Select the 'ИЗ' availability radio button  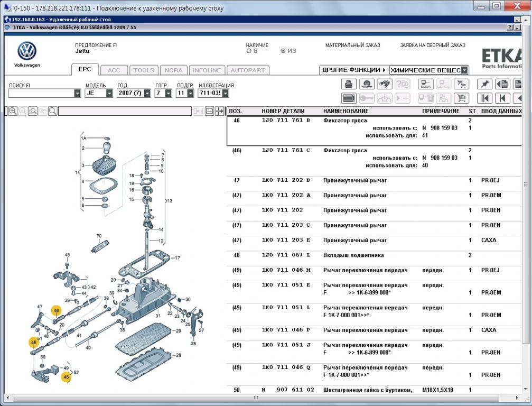coord(283,51)
